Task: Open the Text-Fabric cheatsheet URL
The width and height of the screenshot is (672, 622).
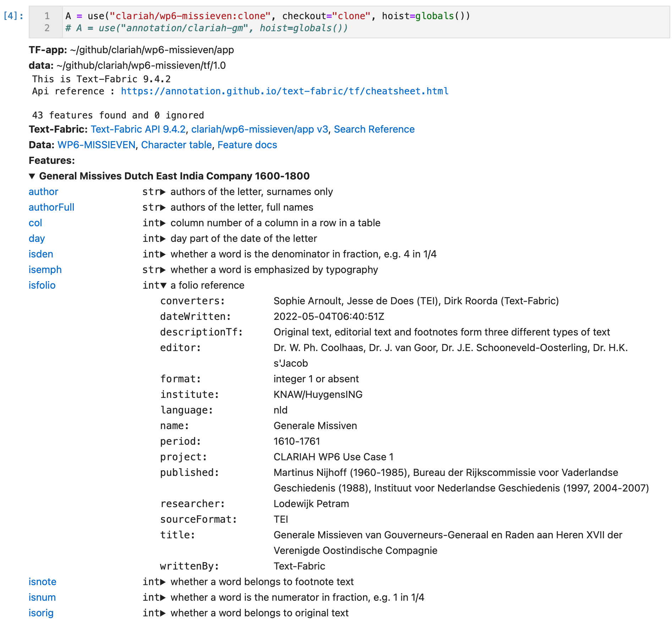Action: click(285, 91)
